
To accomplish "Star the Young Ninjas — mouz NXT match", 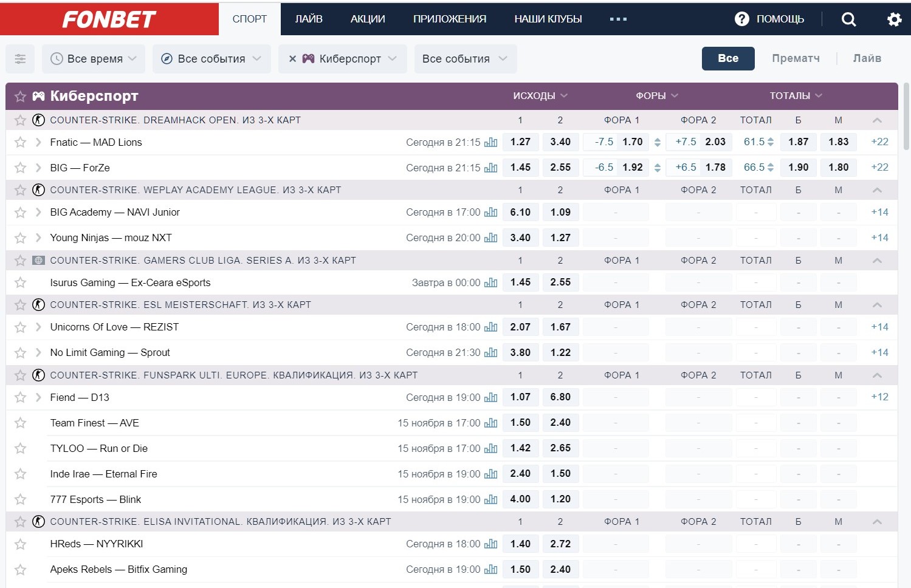I will click(x=20, y=238).
